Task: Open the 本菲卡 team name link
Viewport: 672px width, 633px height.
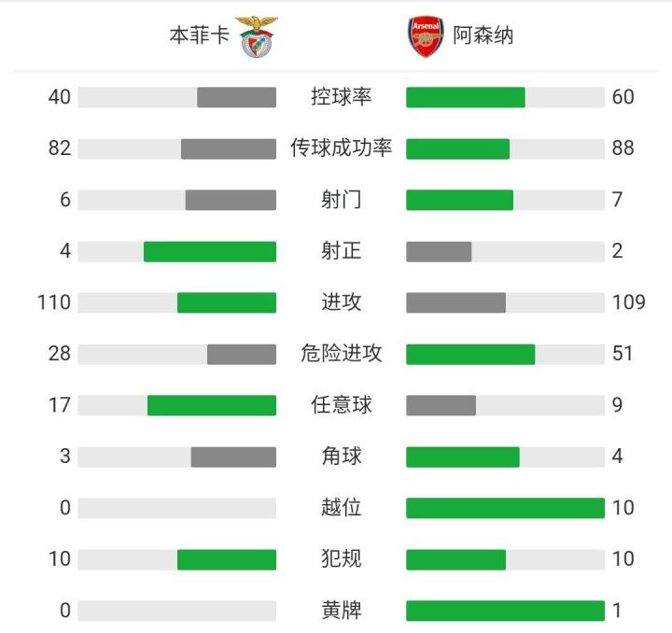Action: tap(198, 36)
